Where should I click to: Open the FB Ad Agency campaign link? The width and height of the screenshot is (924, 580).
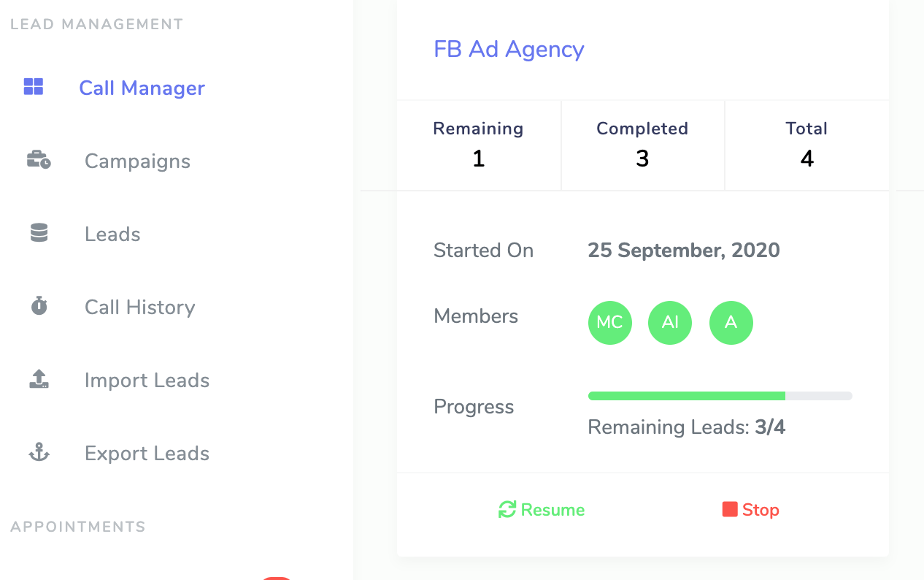[509, 49]
